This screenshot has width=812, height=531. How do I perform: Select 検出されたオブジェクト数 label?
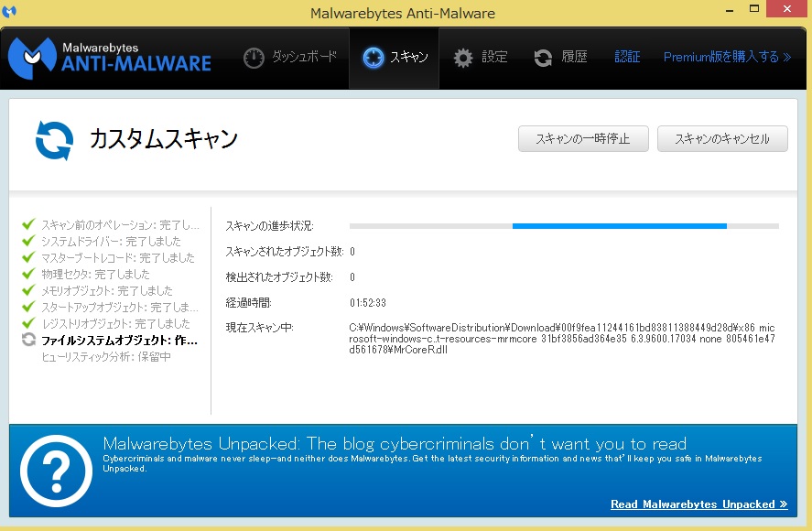[279, 277]
